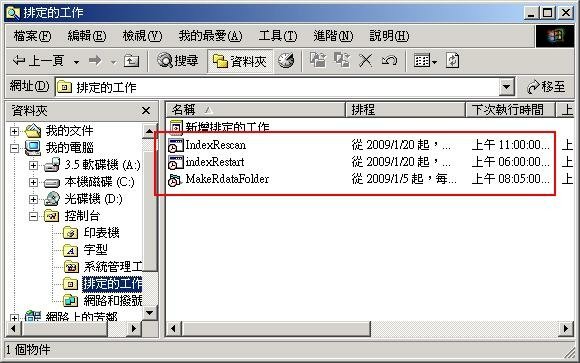The width and height of the screenshot is (580, 363).
Task: Open the 說明(H) menu
Action: [389, 36]
